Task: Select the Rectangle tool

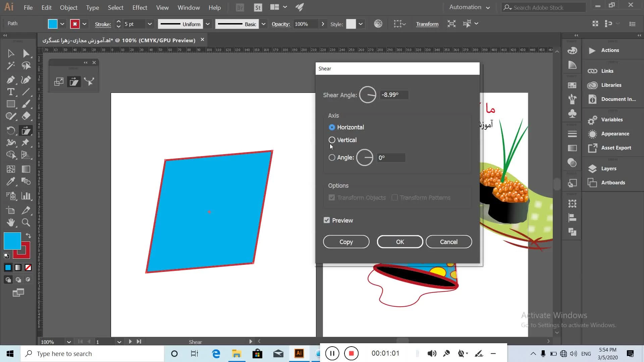Action: tap(11, 104)
